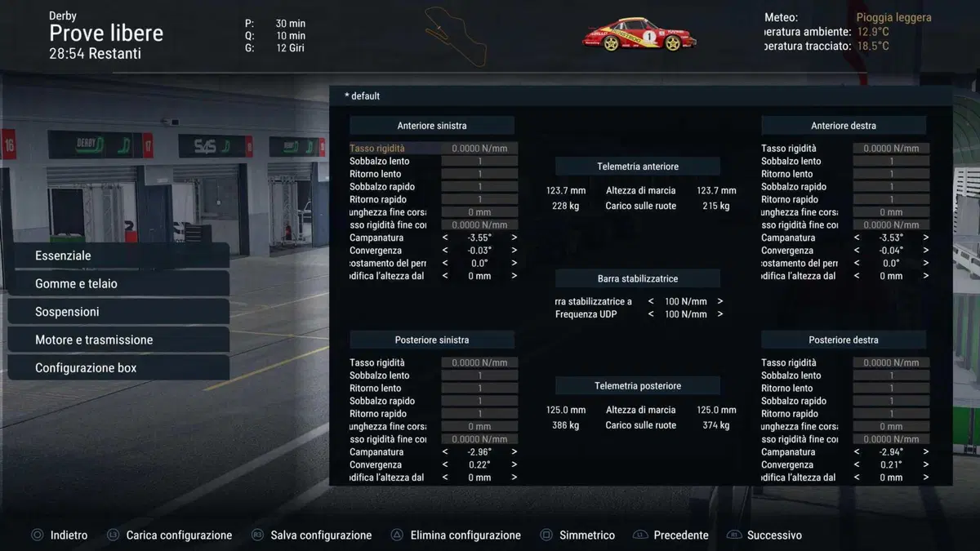Screen dimensions: 980x551
Task: Click the Carica configurazione button
Action: [179, 535]
